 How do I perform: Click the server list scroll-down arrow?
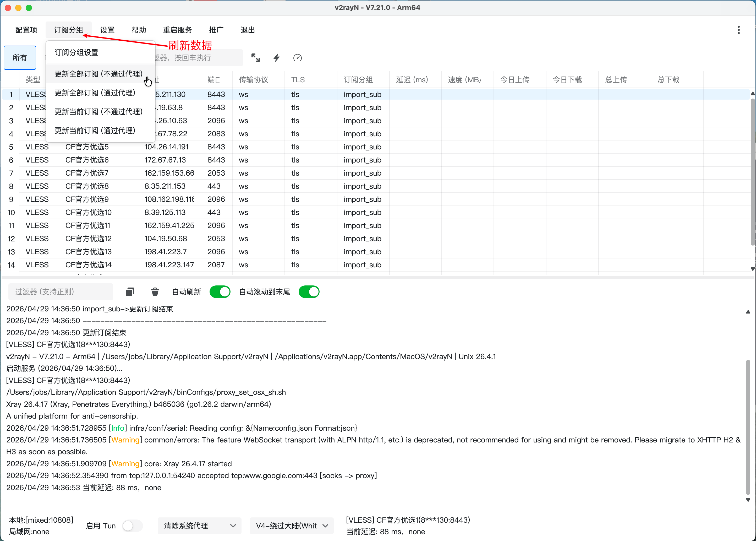pos(752,269)
